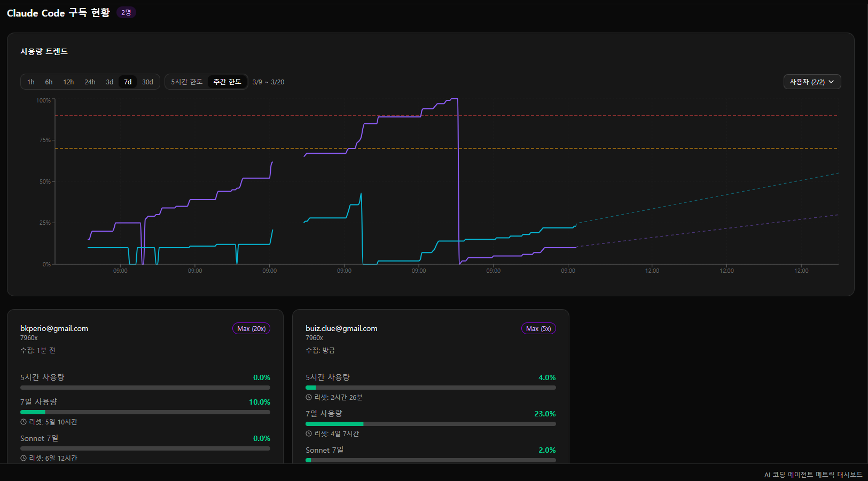Select the 5시간 한도 limit toggle
868x481 pixels.
coord(186,82)
